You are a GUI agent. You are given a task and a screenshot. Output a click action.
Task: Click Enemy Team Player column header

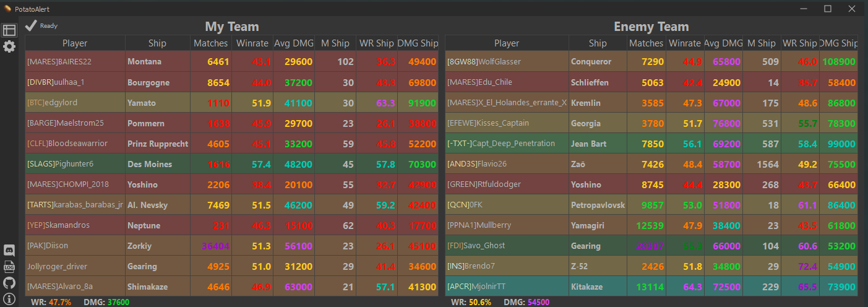(506, 43)
